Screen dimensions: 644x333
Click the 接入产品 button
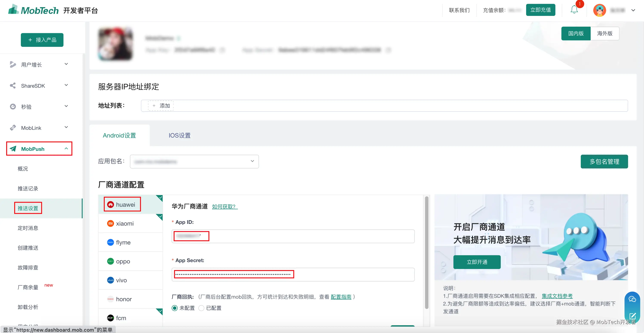(x=42, y=40)
